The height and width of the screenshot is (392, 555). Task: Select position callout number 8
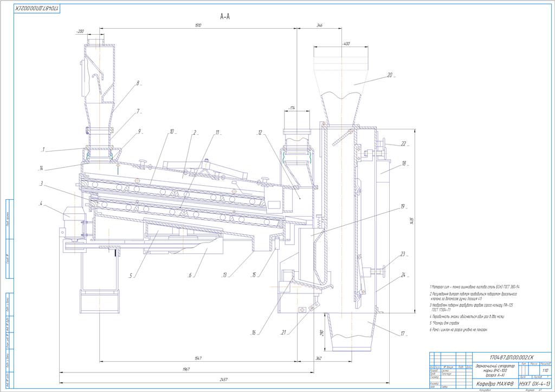138,83
